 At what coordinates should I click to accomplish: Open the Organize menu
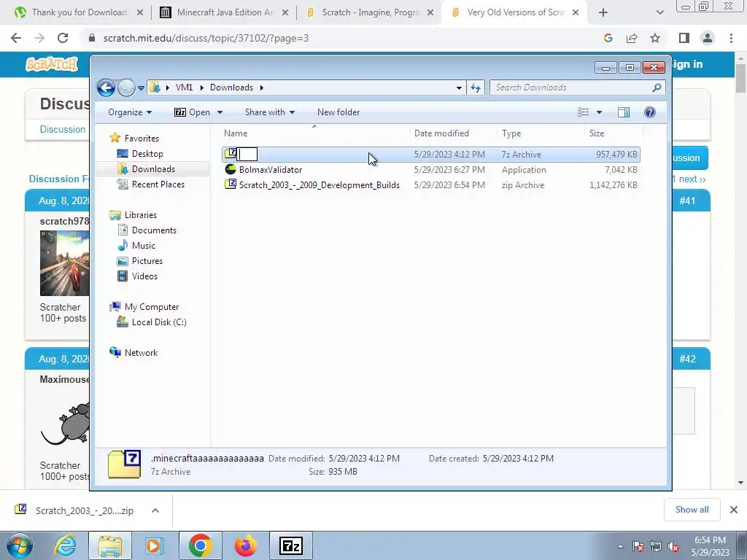(130, 112)
